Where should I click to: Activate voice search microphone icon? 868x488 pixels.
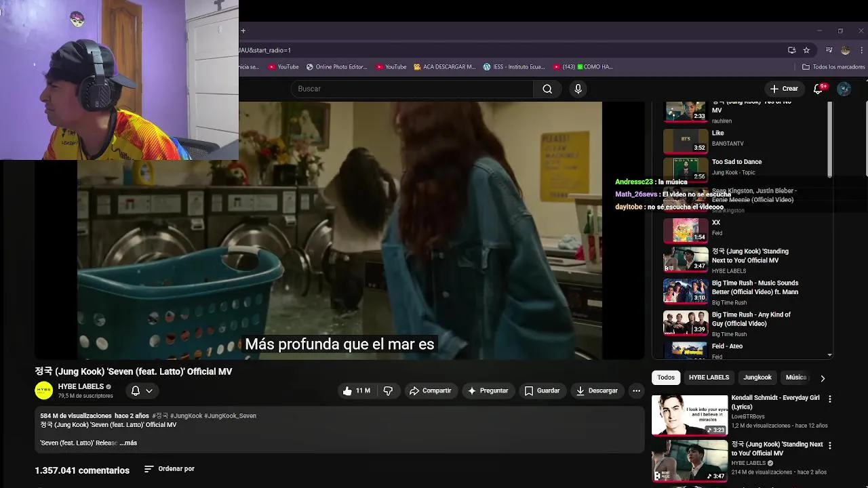click(x=578, y=89)
